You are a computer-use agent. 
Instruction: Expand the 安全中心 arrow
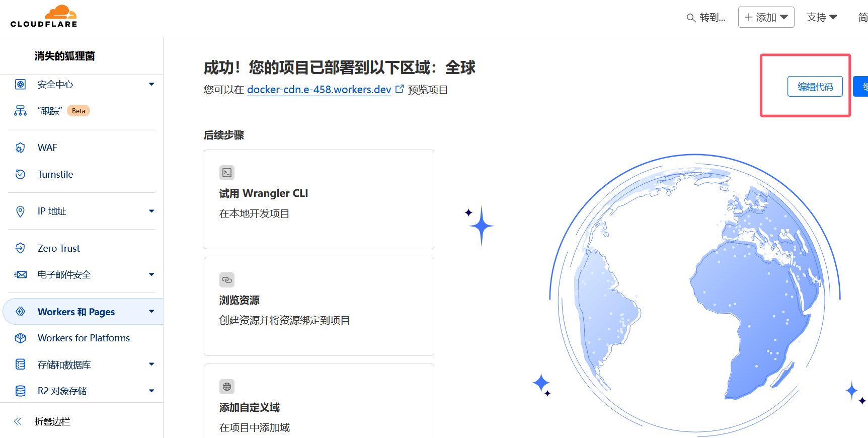(x=151, y=84)
